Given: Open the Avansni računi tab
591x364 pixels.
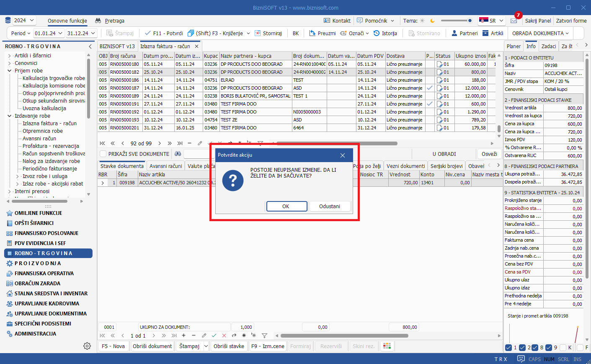Looking at the screenshot, I should [x=165, y=166].
